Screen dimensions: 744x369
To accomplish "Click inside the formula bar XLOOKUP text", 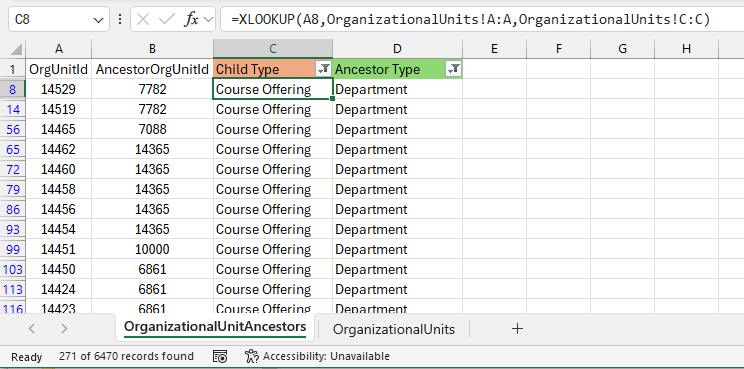I will [470, 19].
